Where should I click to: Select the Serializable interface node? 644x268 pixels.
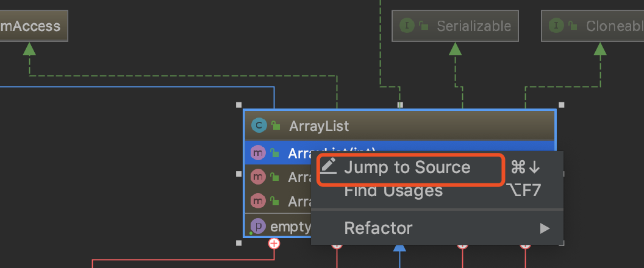[x=455, y=26]
